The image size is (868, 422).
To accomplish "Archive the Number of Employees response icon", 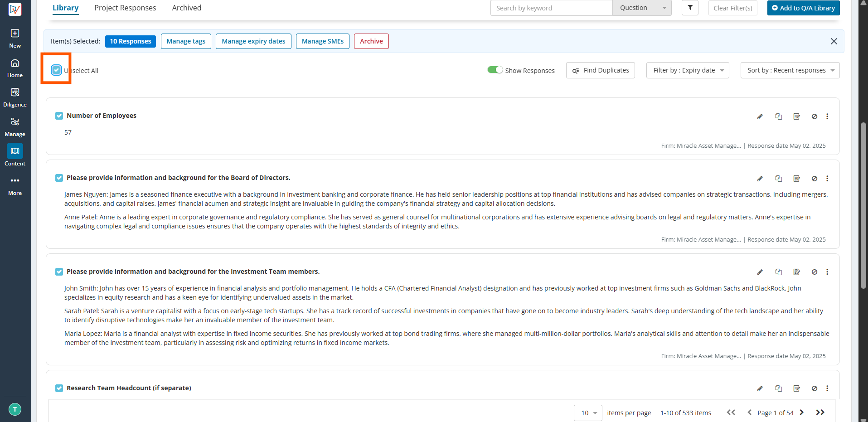I will [815, 116].
